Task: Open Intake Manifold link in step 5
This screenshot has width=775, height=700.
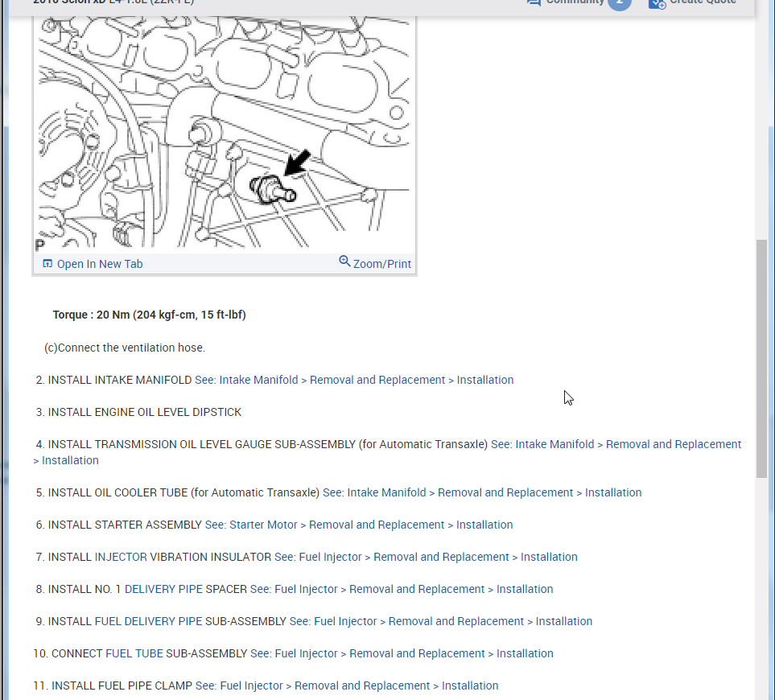Action: 482,492
